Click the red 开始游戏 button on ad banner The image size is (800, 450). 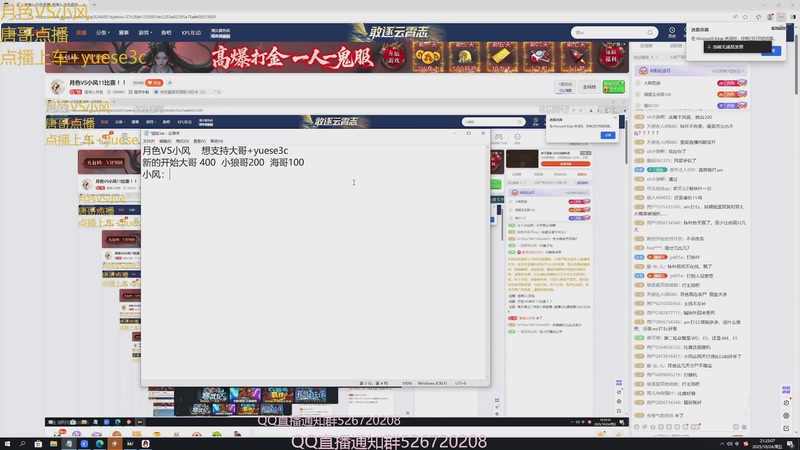[394, 57]
